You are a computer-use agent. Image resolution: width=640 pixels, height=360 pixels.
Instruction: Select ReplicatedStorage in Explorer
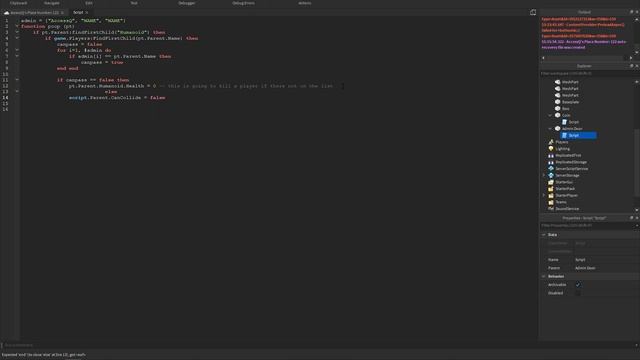[571, 162]
